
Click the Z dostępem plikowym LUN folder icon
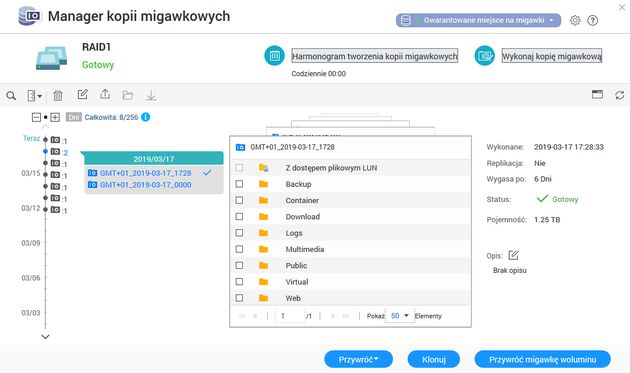264,168
